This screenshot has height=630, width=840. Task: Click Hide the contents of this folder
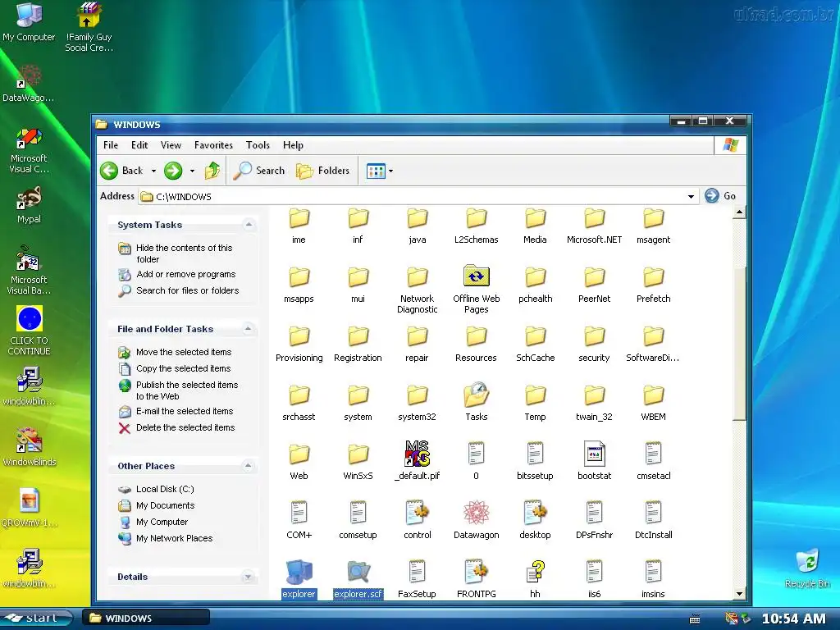185,253
